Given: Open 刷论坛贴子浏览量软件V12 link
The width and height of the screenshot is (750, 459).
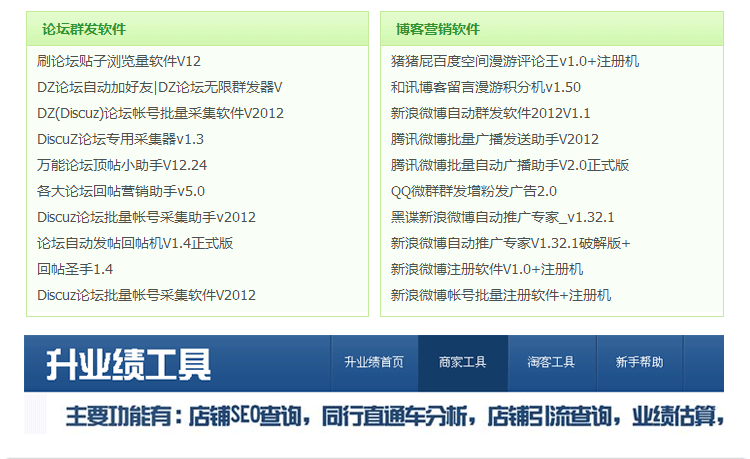Looking at the screenshot, I should pos(119,61).
